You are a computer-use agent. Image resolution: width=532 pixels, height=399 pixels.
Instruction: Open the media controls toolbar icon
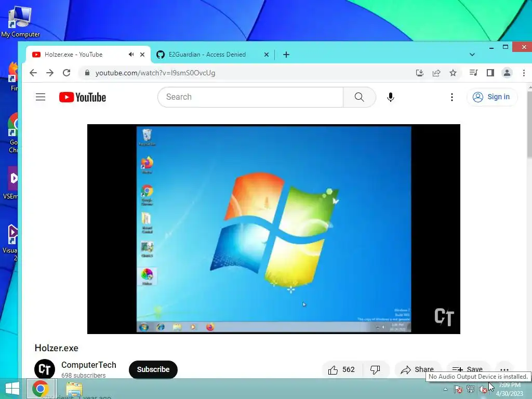pos(474,73)
